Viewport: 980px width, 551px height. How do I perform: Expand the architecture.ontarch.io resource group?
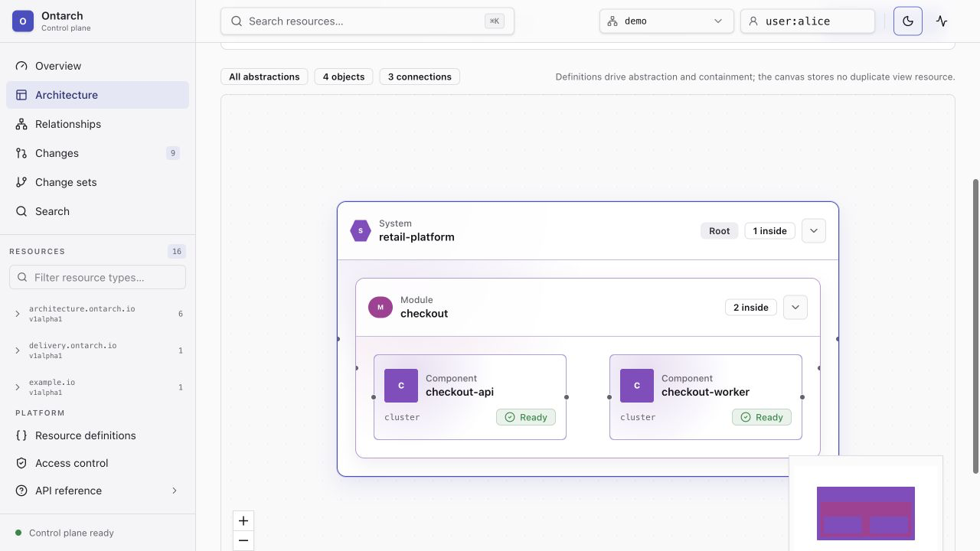click(97, 314)
